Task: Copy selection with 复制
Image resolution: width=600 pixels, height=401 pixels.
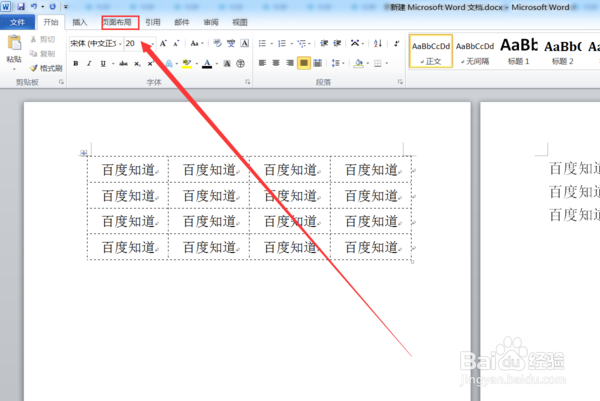Action: (x=43, y=54)
